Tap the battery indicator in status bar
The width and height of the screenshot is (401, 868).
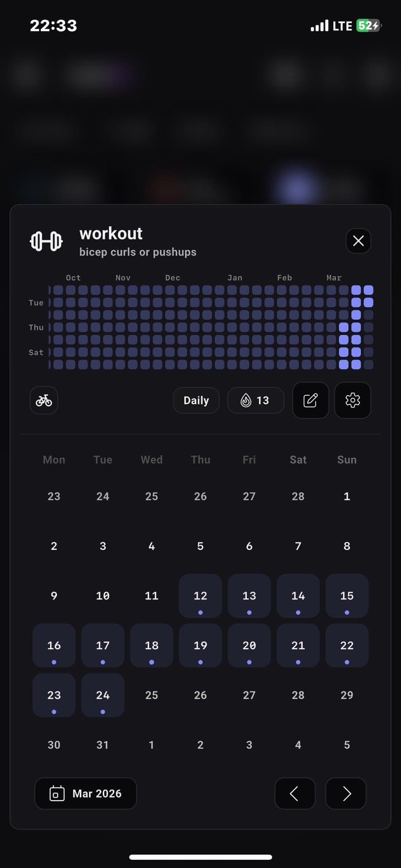[x=368, y=26]
